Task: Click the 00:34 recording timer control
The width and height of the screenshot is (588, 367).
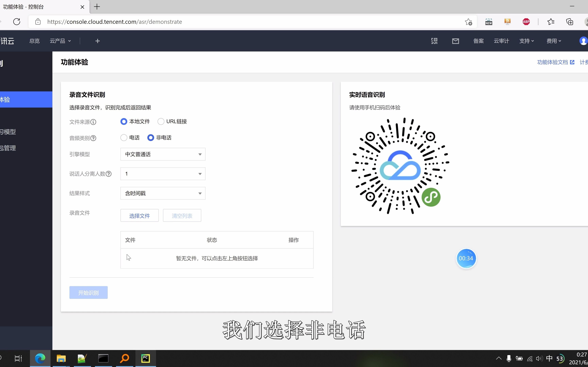Action: [x=466, y=258]
